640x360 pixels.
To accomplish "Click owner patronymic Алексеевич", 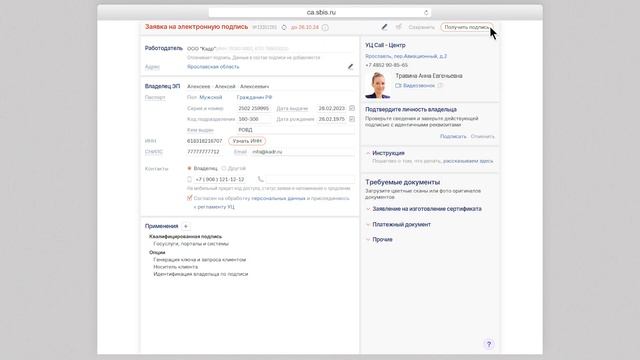I will (254, 87).
